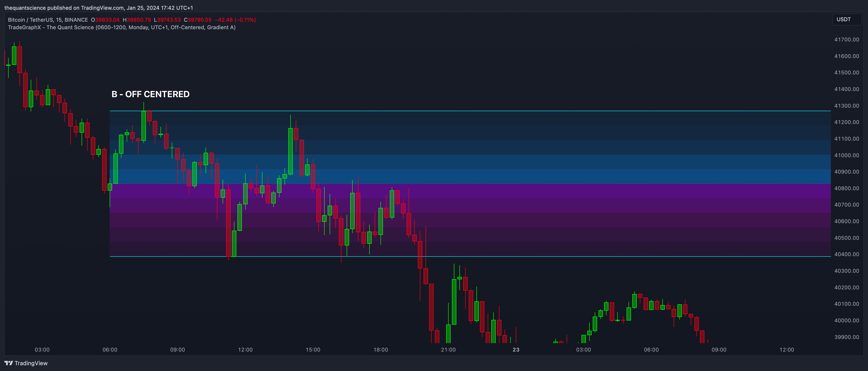Click the 12:00 label at far right

point(786,350)
